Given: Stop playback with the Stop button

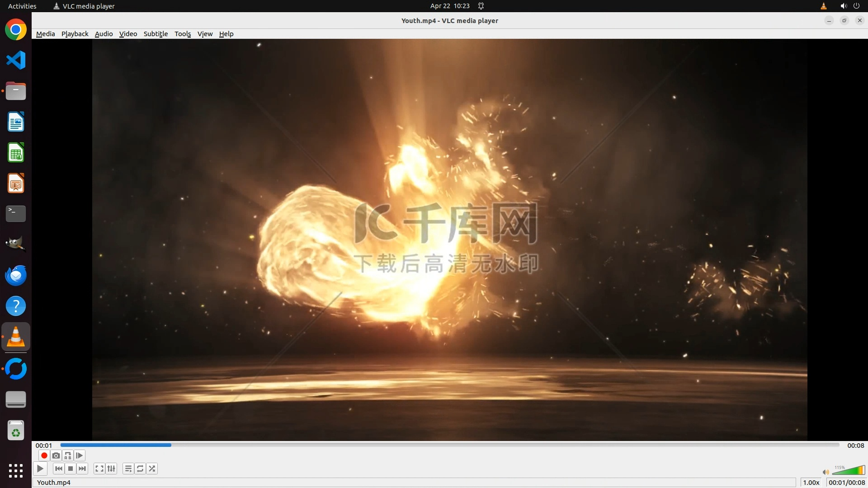Looking at the screenshot, I should pyautogui.click(x=71, y=469).
